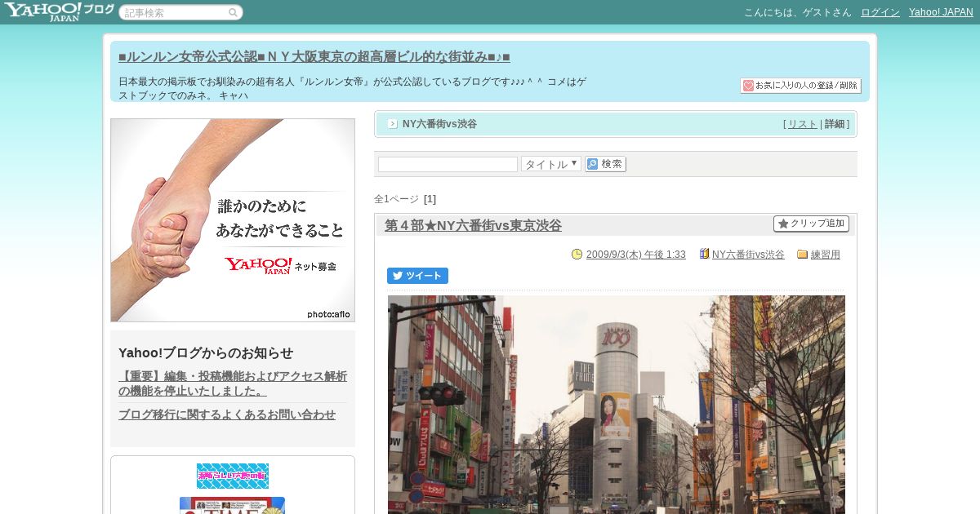Open the Shibuya 109 street photo
Screen dimensions: 980x514
(617, 405)
